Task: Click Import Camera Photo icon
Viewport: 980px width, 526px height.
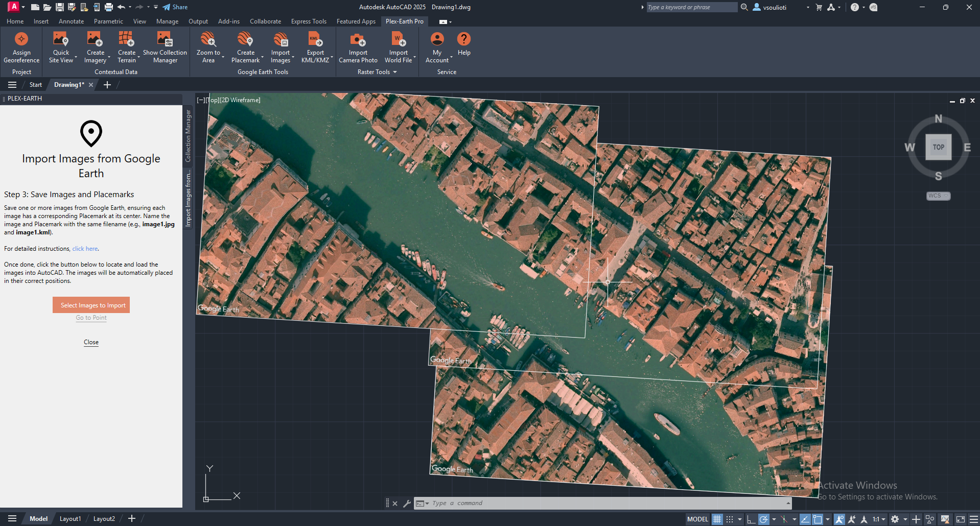Action: click(x=358, y=39)
